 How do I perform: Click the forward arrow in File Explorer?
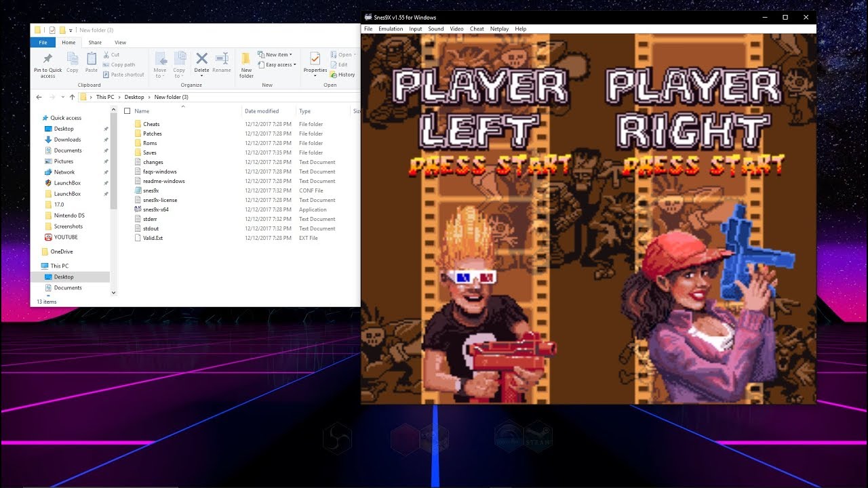52,97
